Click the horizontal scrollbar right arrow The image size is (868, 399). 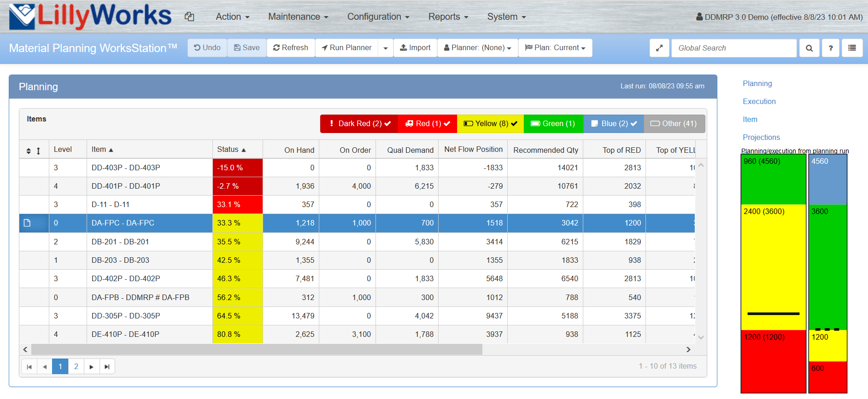pos(688,350)
